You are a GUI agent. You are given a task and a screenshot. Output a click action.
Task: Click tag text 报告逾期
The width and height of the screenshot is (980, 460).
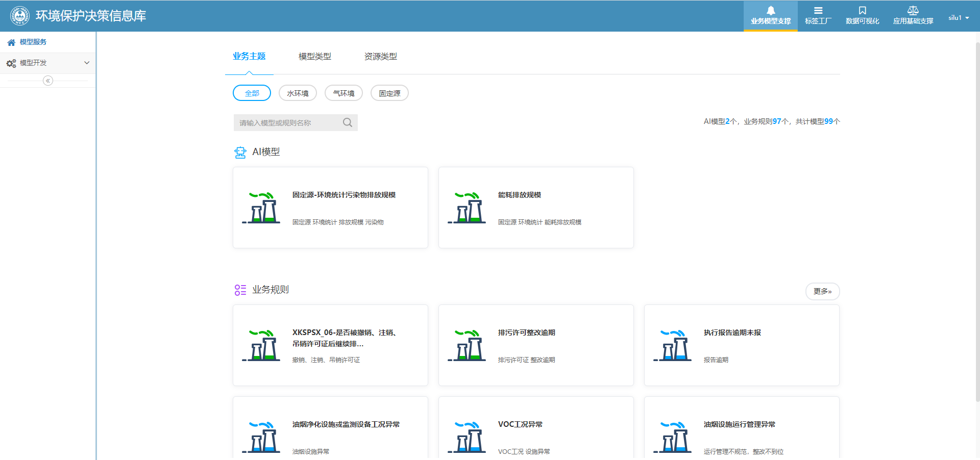716,360
